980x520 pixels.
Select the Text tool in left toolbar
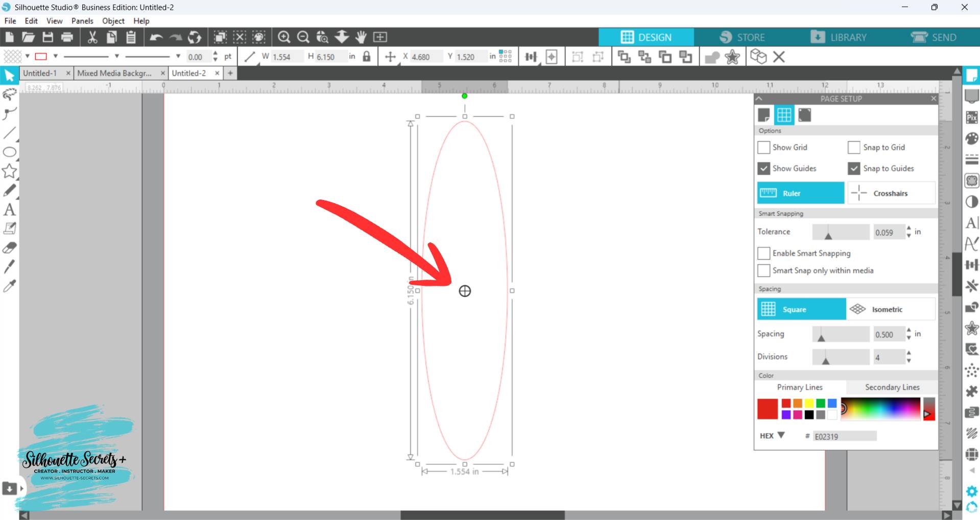[x=9, y=210]
